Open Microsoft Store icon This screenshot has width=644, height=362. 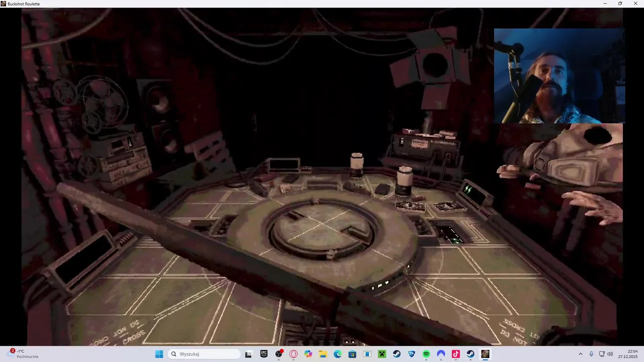pyautogui.click(x=352, y=354)
